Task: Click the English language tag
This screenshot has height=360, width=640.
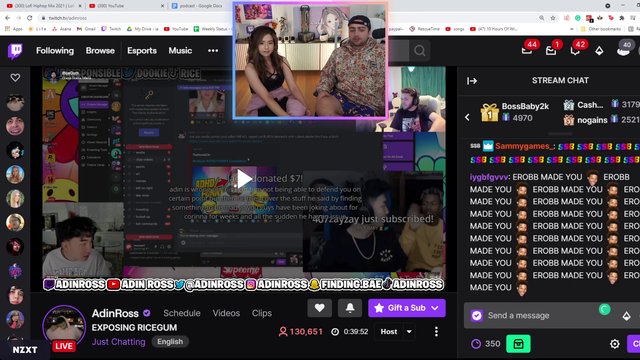Action: click(x=170, y=342)
